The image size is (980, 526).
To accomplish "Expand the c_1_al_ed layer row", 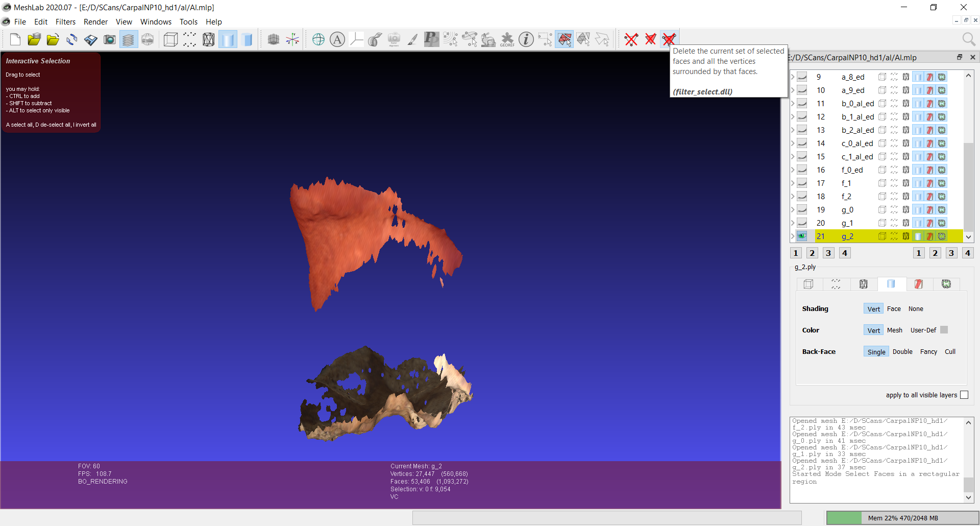I will click(793, 156).
